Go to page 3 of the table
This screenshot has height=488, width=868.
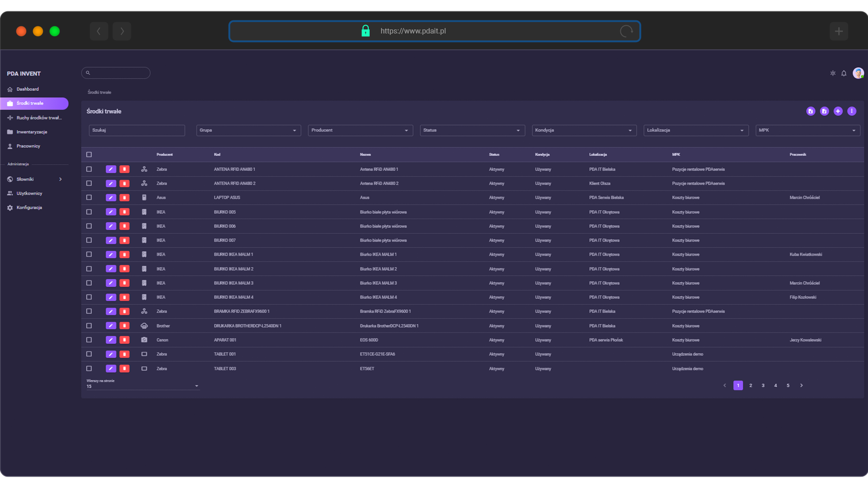point(763,385)
